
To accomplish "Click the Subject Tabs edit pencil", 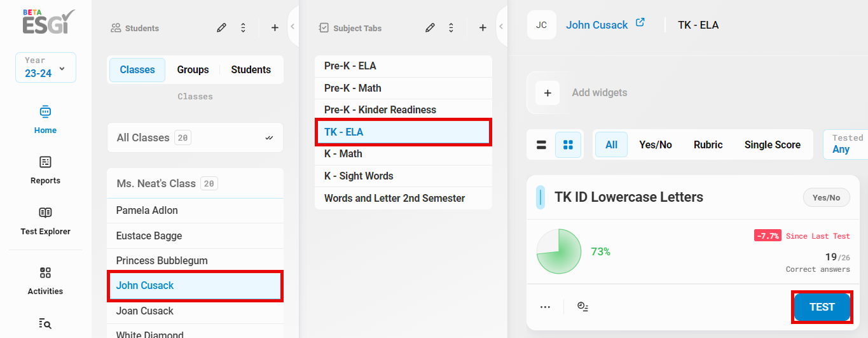I will [x=431, y=28].
